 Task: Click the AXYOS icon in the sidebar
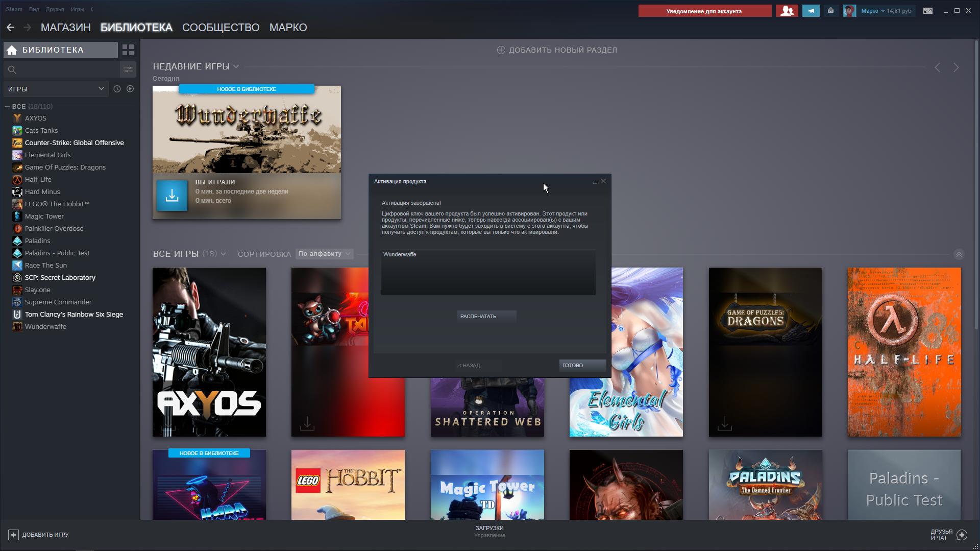click(17, 118)
